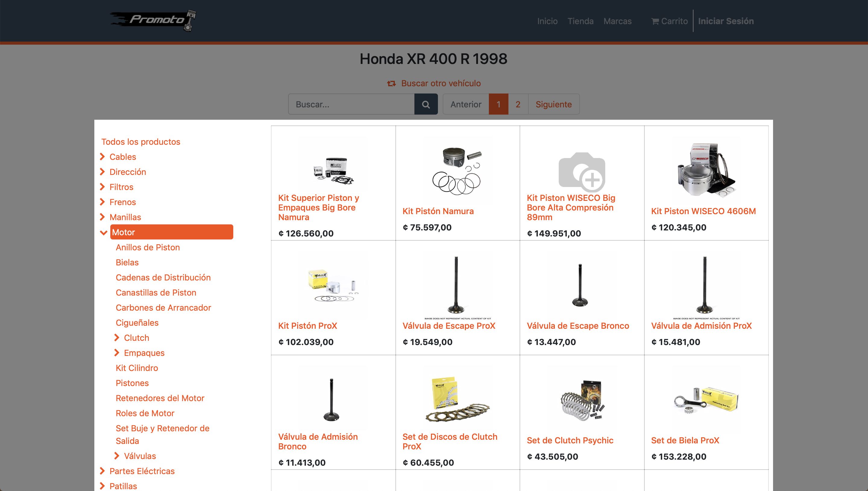Open Kit Piston WISECO 4606M image
This screenshot has height=491, width=868.
click(706, 171)
